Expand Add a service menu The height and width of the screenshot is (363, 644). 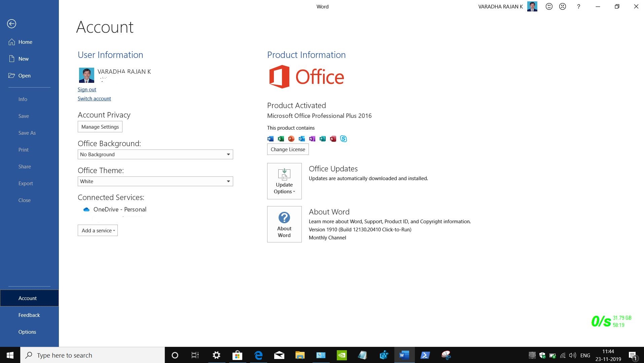click(98, 231)
